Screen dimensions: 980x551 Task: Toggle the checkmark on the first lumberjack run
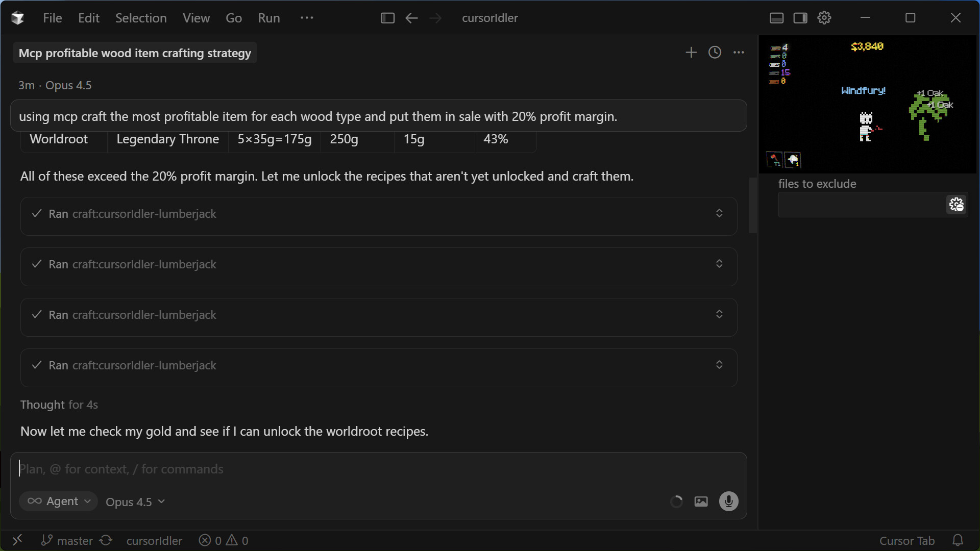point(36,214)
